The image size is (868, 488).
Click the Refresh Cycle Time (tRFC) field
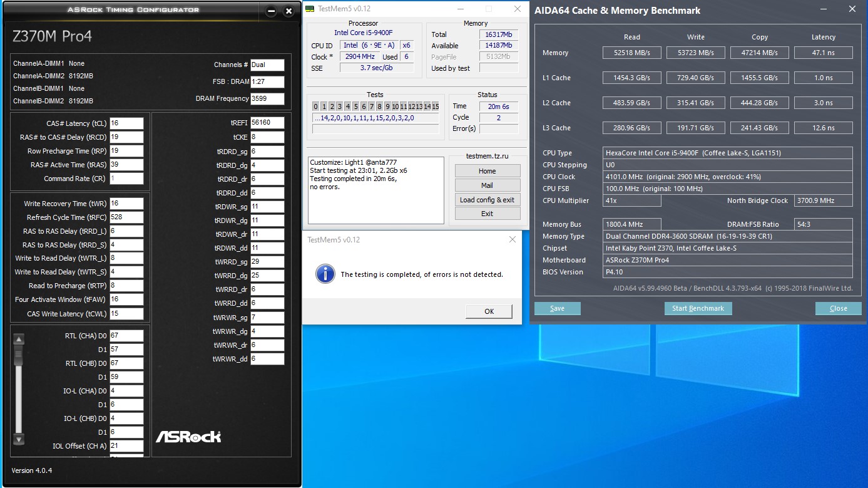[126, 217]
